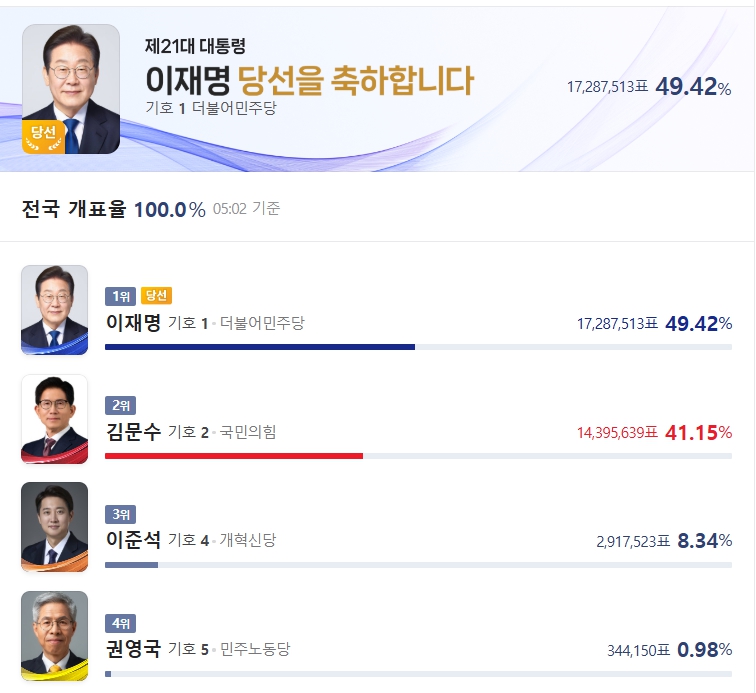Click the banner 49.42% vote share

pos(693,87)
